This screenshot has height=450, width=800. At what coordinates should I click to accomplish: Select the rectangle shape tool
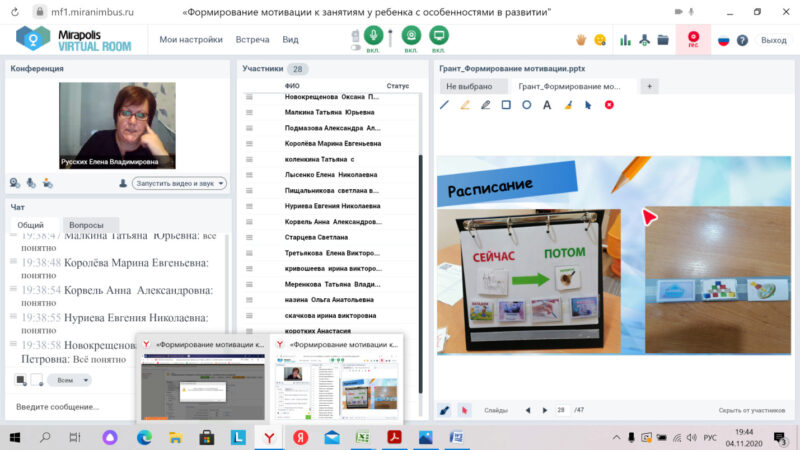click(506, 105)
